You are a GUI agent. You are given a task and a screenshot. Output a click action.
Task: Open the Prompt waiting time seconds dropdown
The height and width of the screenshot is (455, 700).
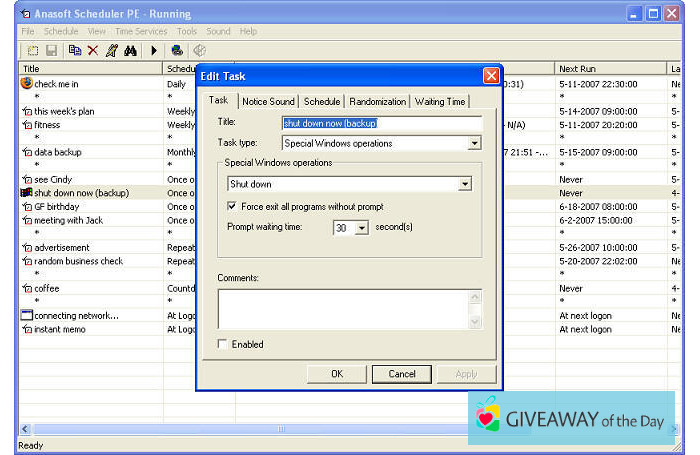362,228
